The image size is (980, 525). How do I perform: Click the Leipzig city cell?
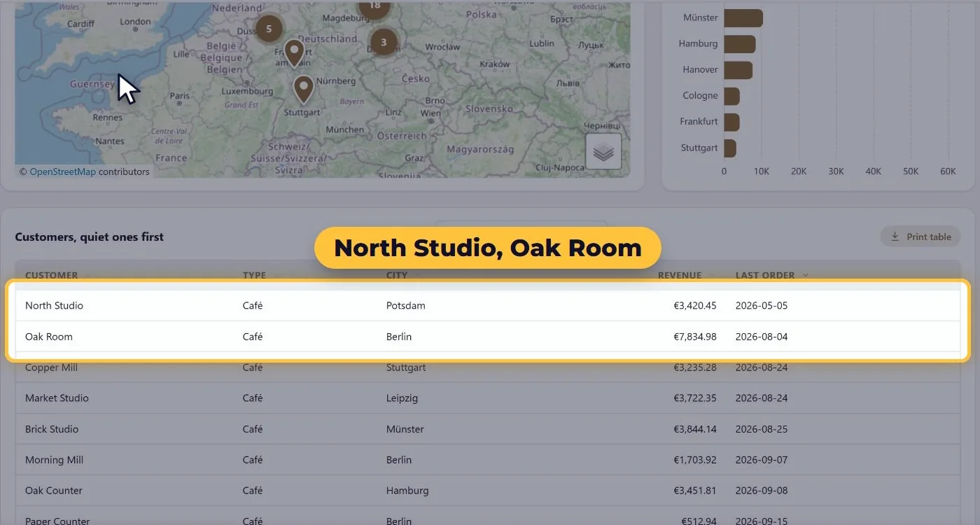click(x=402, y=398)
